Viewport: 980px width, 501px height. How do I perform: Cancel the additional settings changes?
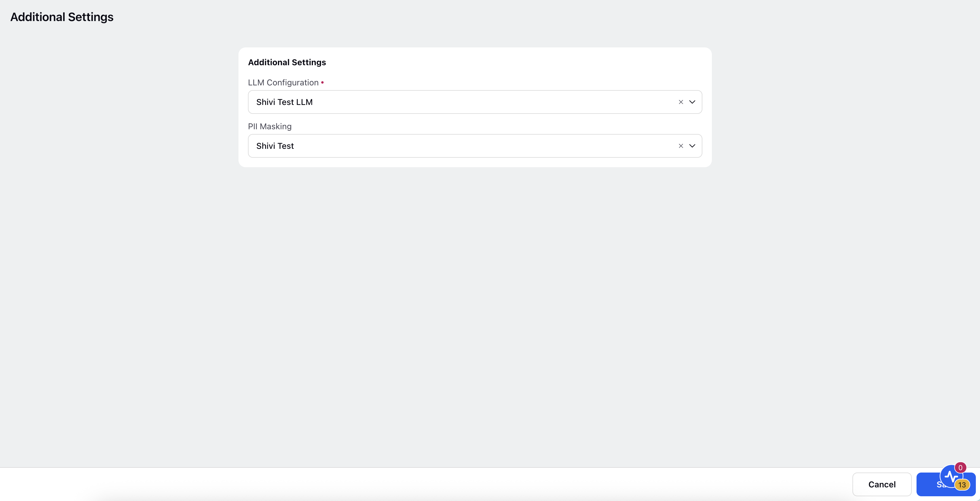[882, 484]
